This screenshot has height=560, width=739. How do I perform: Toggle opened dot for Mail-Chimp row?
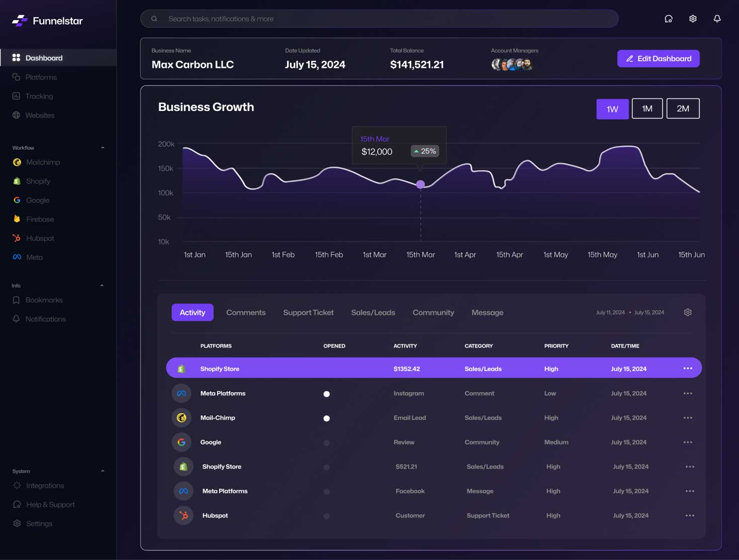[x=327, y=418]
